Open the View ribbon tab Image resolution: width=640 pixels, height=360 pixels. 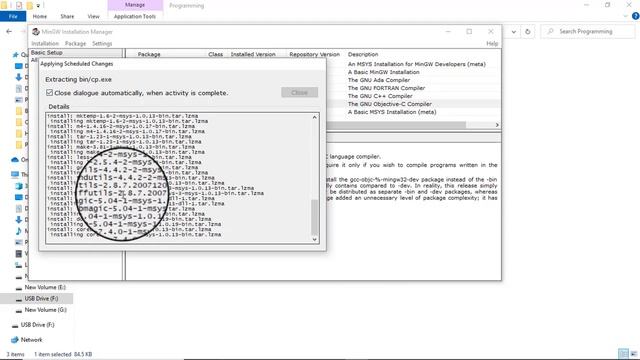tap(93, 16)
